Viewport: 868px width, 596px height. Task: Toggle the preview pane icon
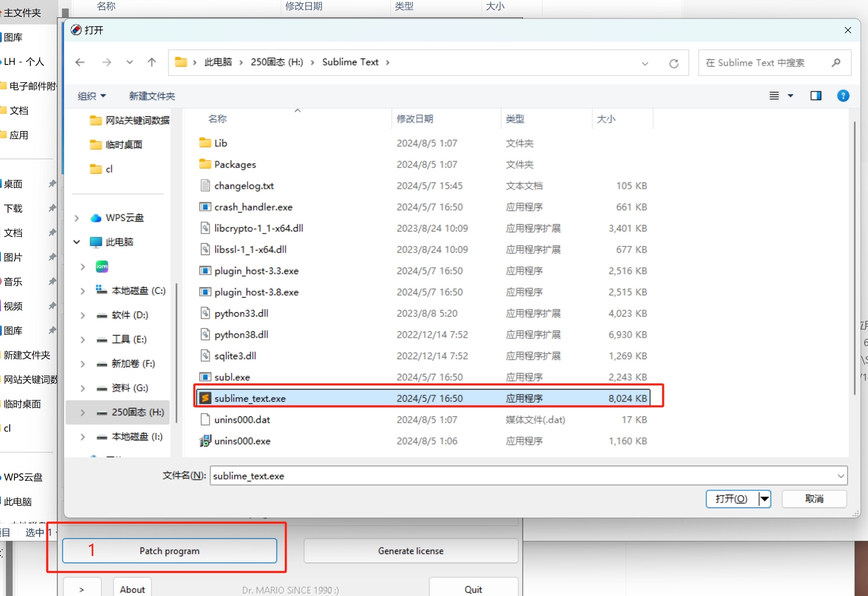click(x=816, y=96)
